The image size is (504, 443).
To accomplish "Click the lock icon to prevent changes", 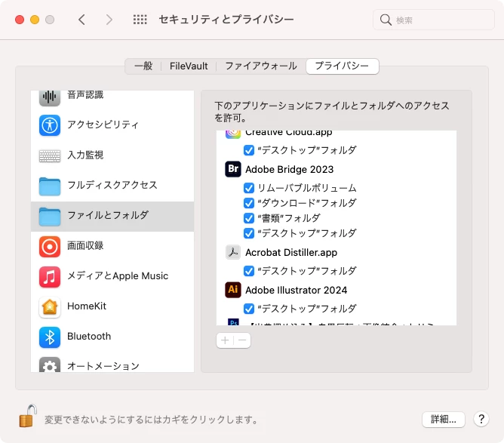I will (28, 416).
